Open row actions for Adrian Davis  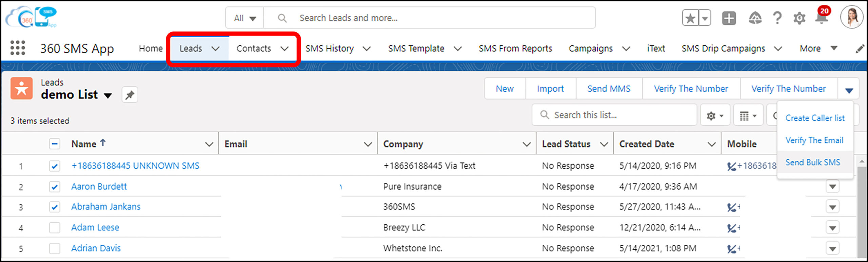[x=832, y=248]
